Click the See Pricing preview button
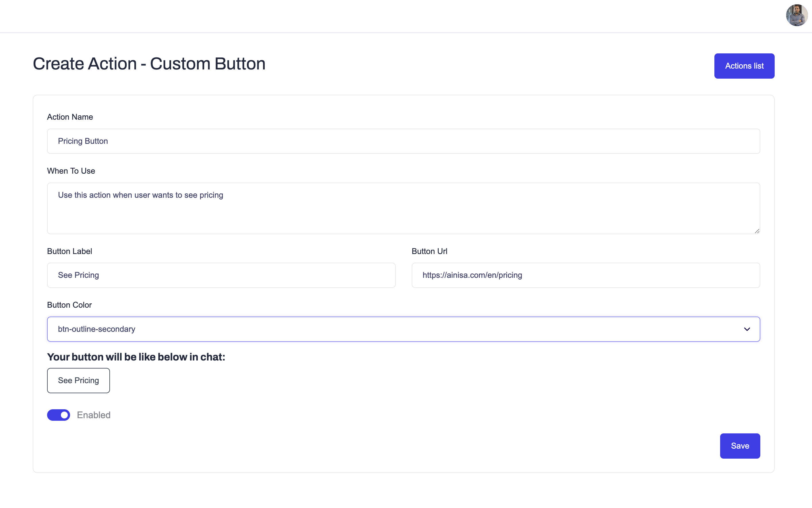The image size is (812, 508). 78,380
